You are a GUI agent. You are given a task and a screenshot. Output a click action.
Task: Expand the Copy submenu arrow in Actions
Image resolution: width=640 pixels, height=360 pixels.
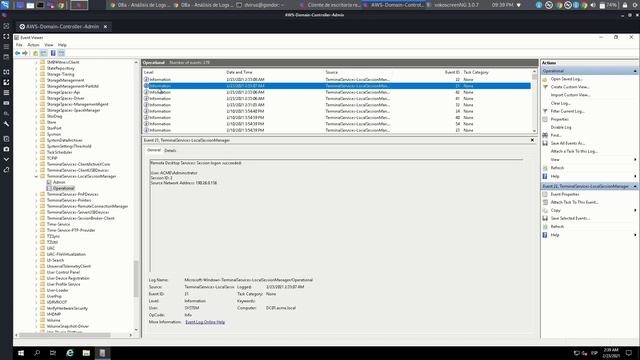[635, 210]
